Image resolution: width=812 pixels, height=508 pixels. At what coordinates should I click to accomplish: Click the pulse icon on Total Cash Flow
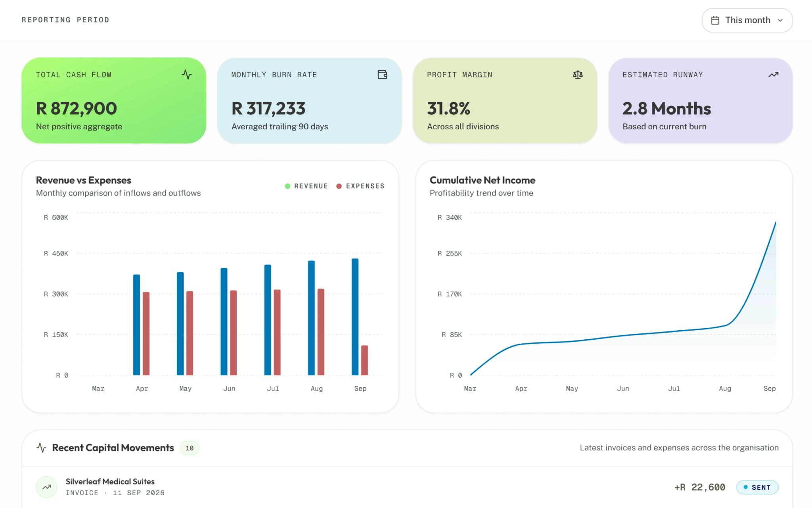(x=187, y=75)
